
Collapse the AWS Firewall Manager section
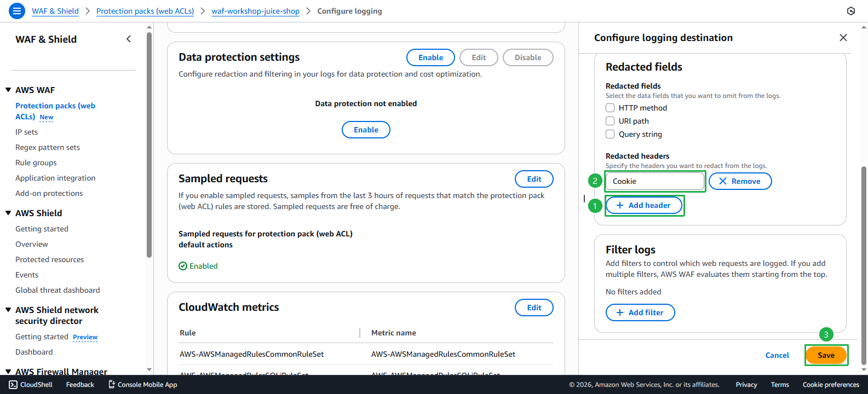coord(8,372)
